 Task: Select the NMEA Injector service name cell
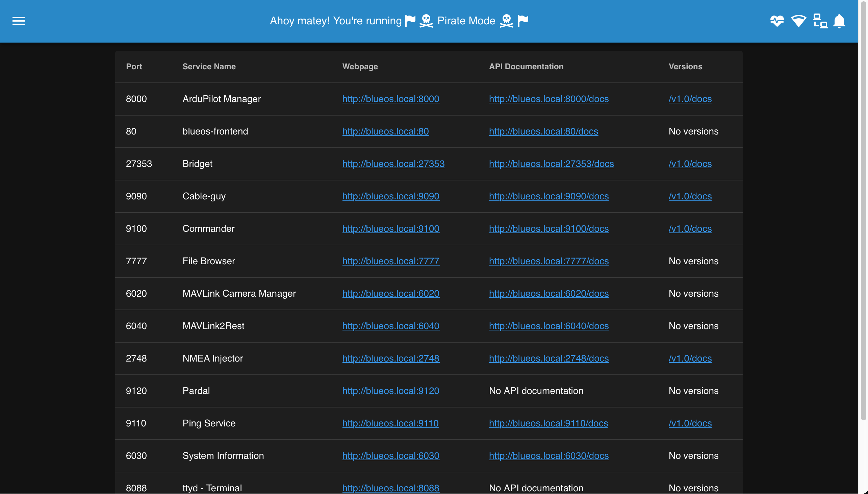click(212, 358)
